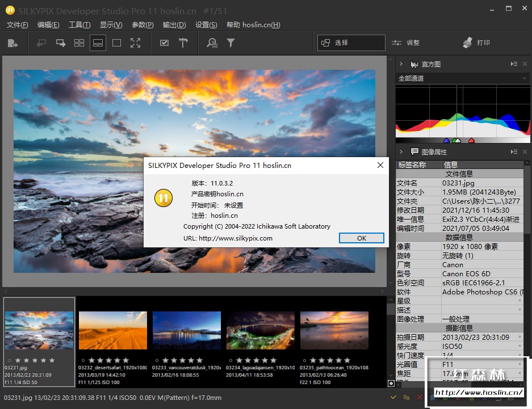Toggle the mark circle under 03231.jpg thumbnail
Screen dimensions: 532x409
[9, 360]
